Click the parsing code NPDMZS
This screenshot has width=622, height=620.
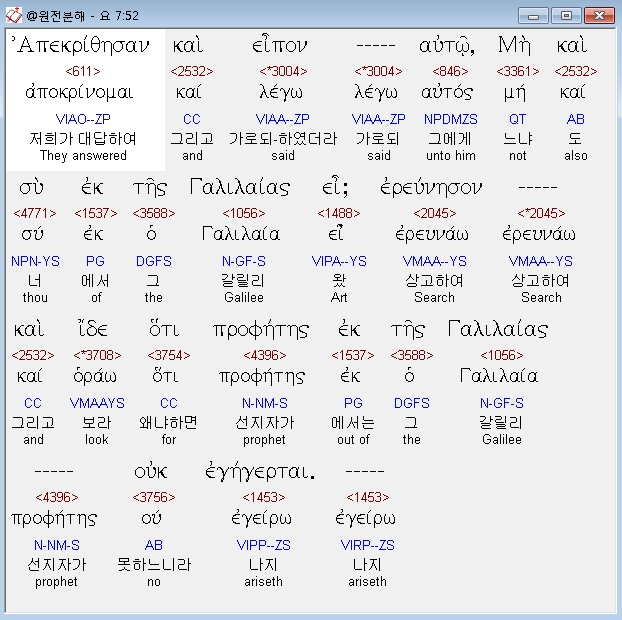[451, 119]
